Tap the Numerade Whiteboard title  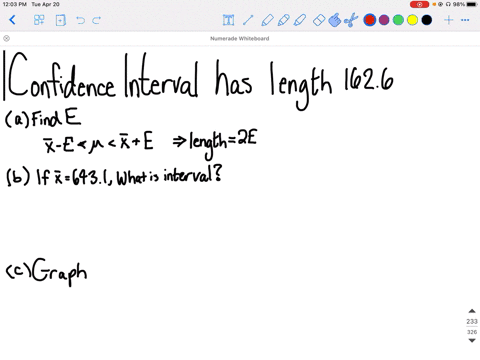tap(240, 38)
